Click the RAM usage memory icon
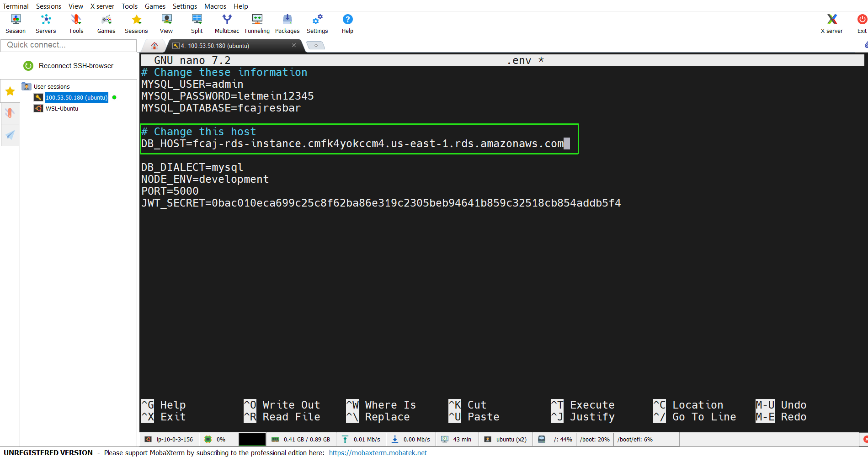868x457 pixels. [x=275, y=439]
